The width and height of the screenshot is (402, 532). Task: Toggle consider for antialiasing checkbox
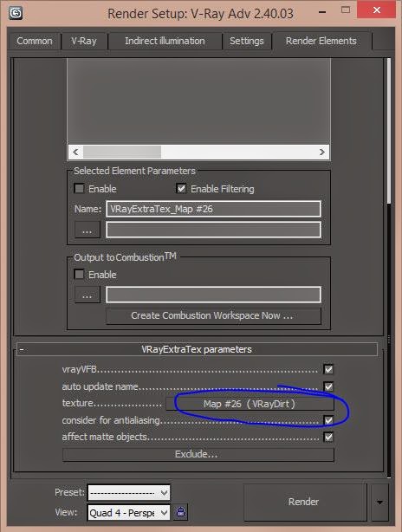328,420
